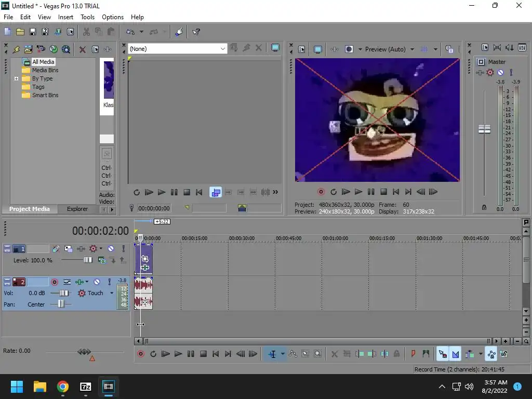Select the Project Media tab
Viewport: 532px width, 399px height.
(x=30, y=209)
